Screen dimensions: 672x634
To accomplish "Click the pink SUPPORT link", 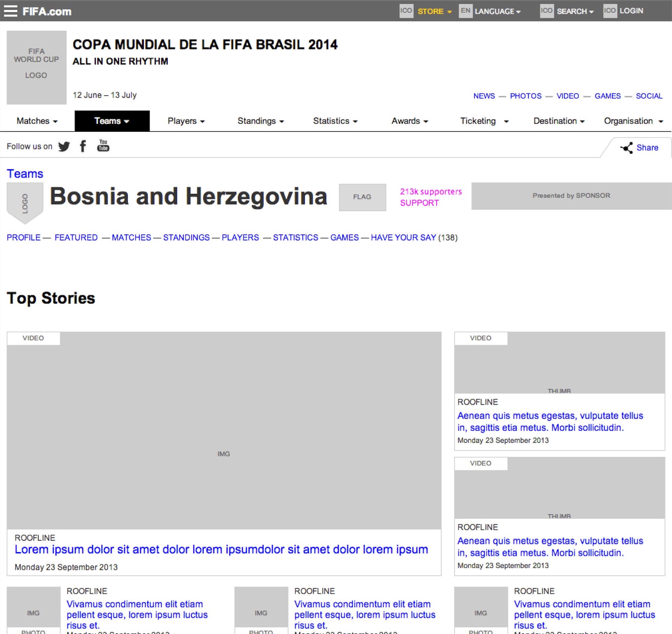I will [x=419, y=203].
